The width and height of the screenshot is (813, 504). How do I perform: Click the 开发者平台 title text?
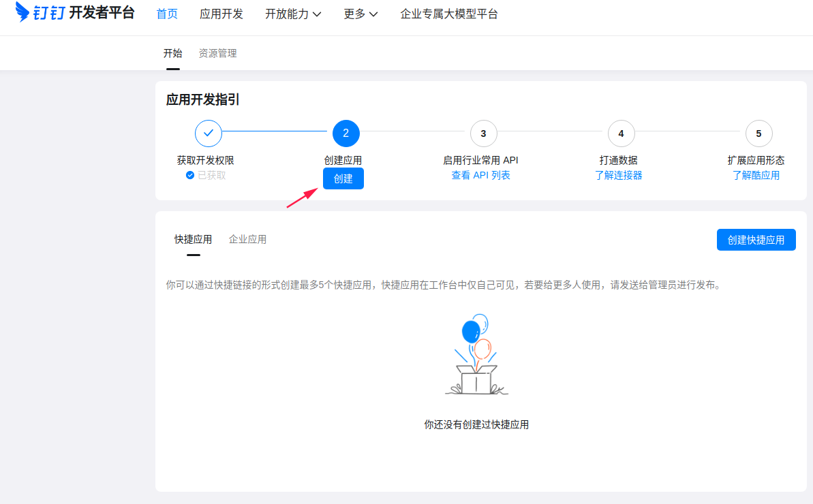tap(102, 12)
